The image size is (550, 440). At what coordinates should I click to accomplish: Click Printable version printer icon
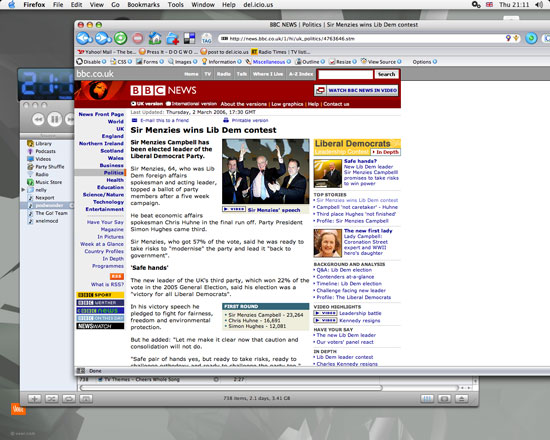pyautogui.click(x=226, y=120)
